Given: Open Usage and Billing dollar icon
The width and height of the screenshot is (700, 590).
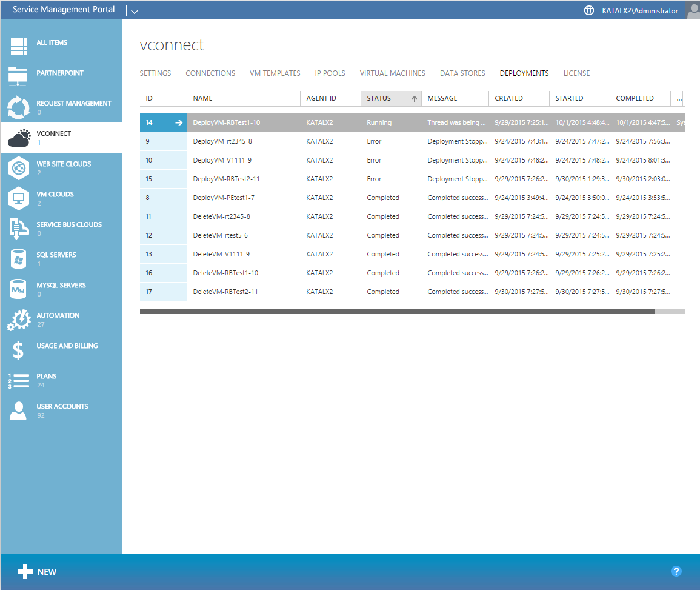Looking at the screenshot, I should pos(18,350).
